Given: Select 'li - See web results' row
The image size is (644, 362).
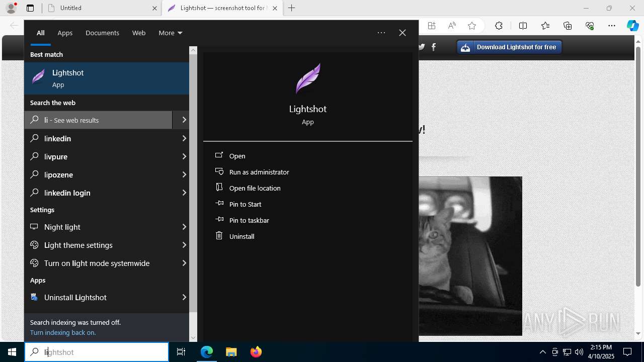Looking at the screenshot, I should coord(99,120).
